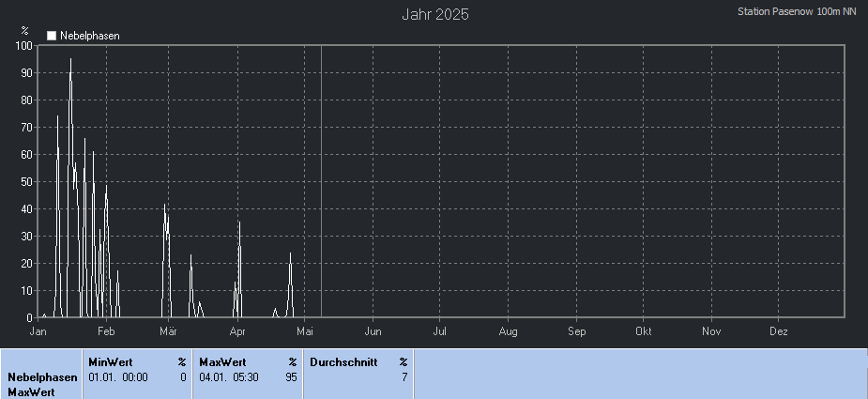Viewport: 868px width, 399px height.
Task: Click the vertical current-date marker line in May
Action: pyautogui.click(x=321, y=182)
